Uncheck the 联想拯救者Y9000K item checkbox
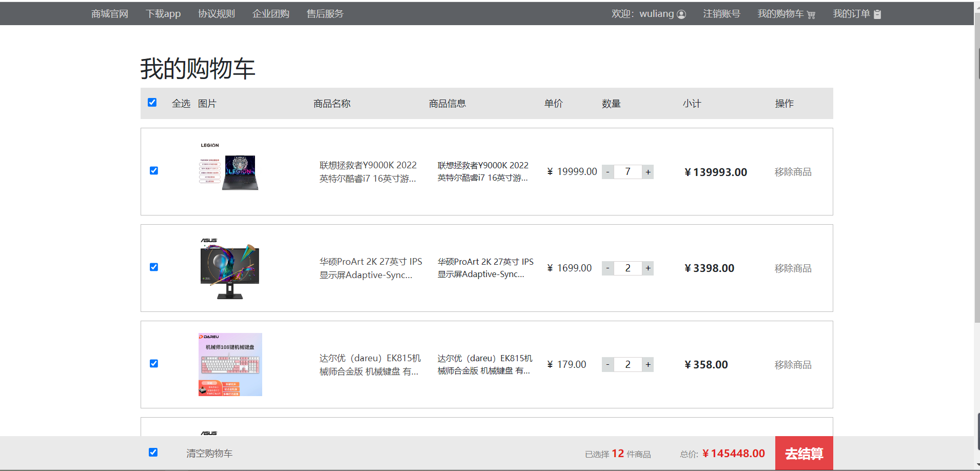 click(x=154, y=171)
